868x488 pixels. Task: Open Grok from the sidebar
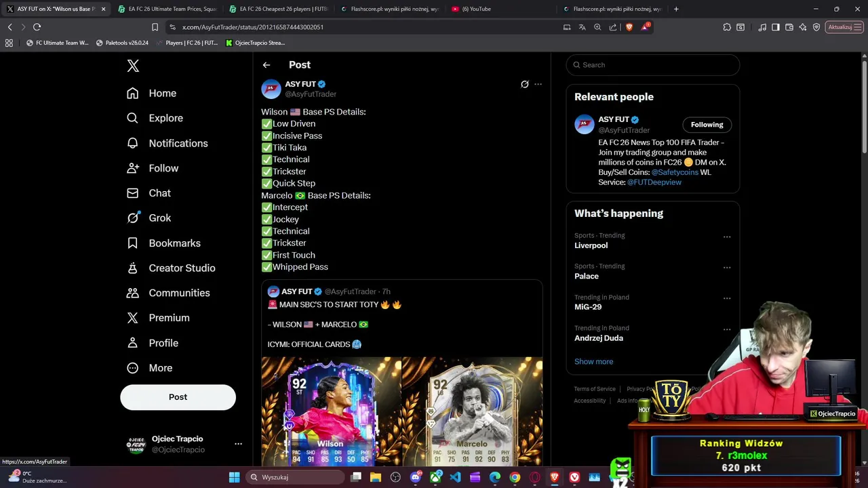(149, 218)
